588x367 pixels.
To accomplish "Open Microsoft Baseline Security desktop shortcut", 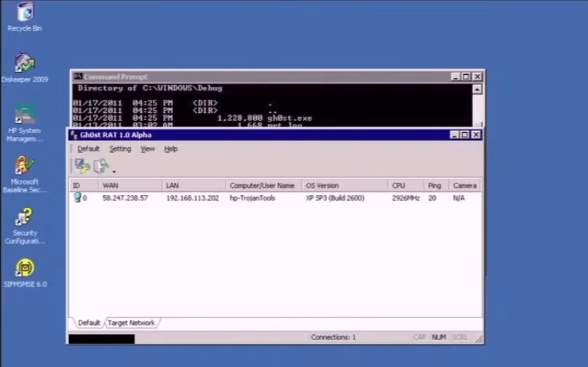I will tap(25, 175).
